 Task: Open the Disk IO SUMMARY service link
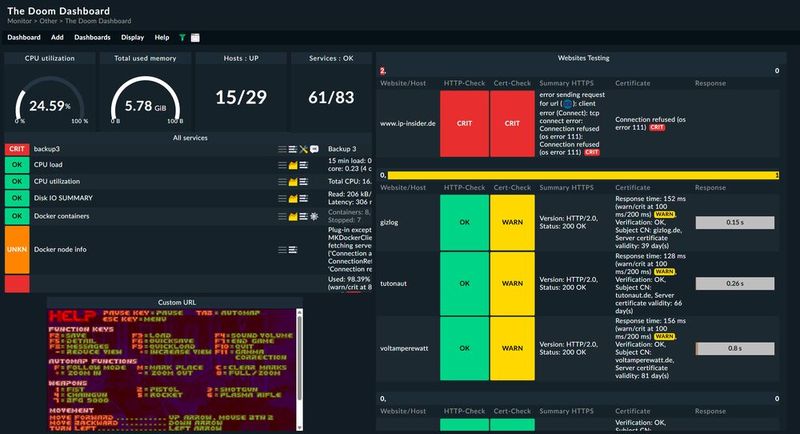tap(63, 198)
